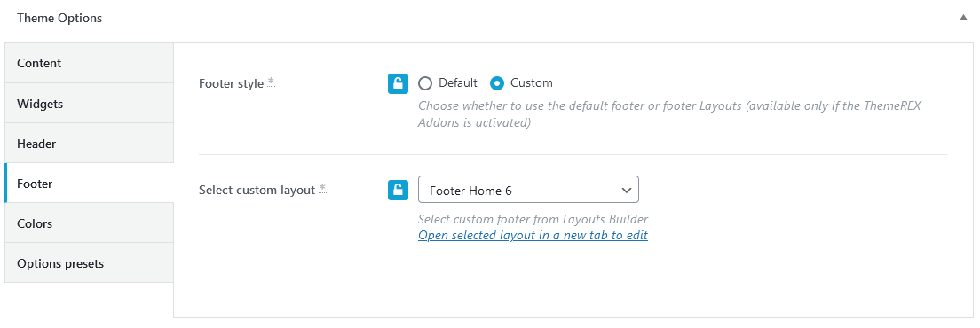The height and width of the screenshot is (328, 980).
Task: Collapse the Theme Options panel with the triangle
Action: coord(963,18)
